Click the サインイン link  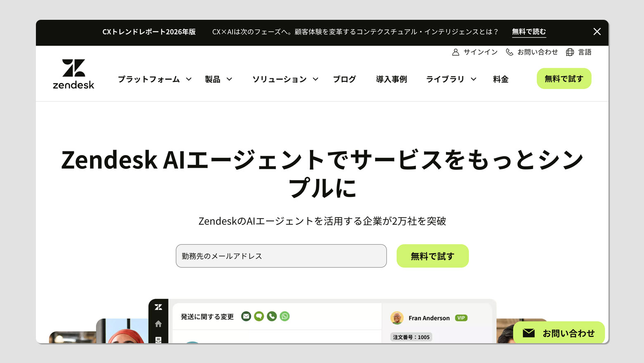(481, 52)
